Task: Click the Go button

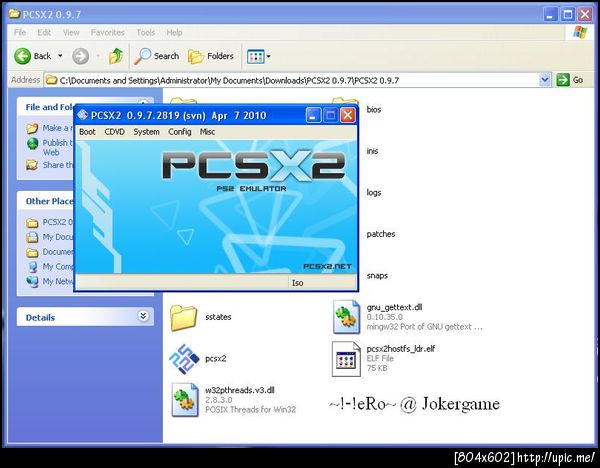Action: pos(570,80)
